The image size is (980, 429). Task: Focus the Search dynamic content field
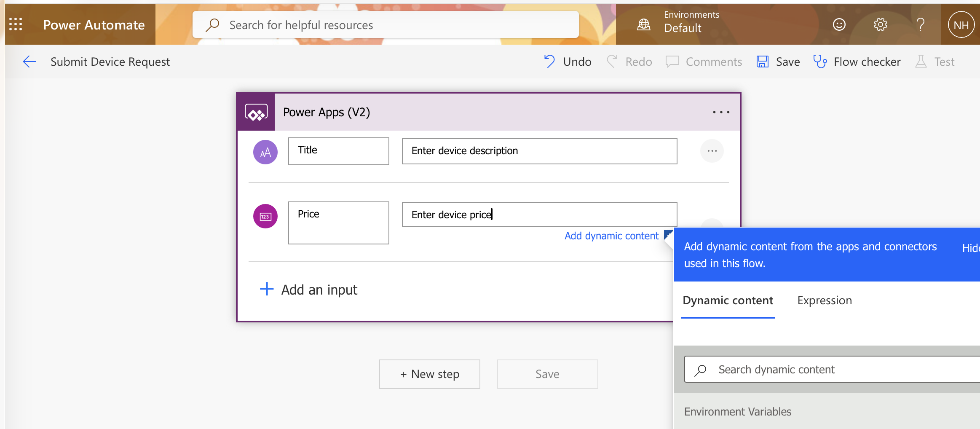coord(833,370)
